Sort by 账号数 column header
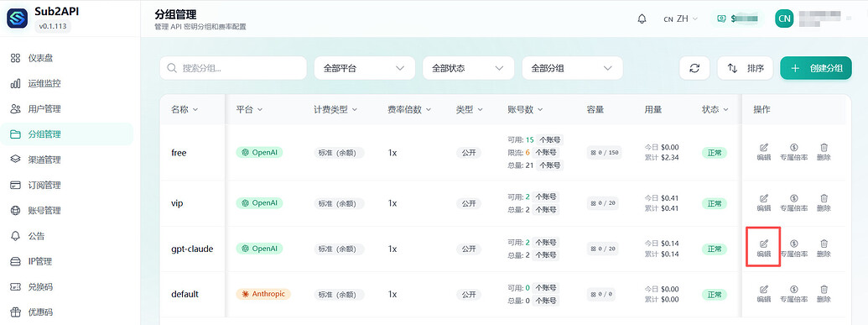Screen dimensions: 868x325 [x=525, y=110]
